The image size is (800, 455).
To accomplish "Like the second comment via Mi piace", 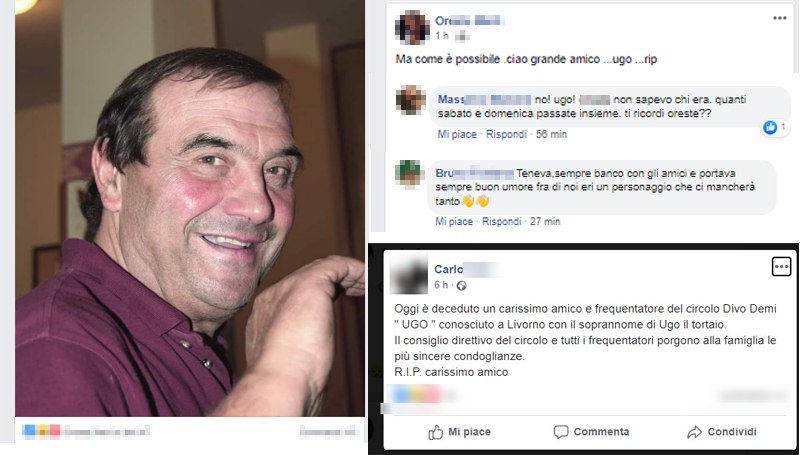I will click(454, 221).
